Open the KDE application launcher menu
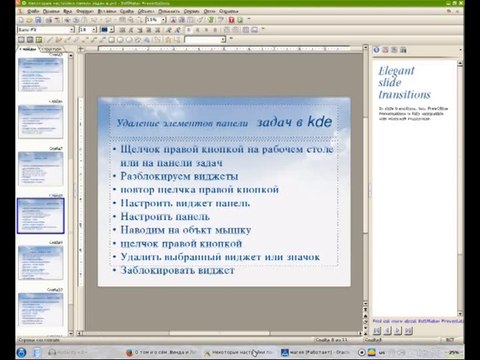Screen dimensions: 480x360 21,352
